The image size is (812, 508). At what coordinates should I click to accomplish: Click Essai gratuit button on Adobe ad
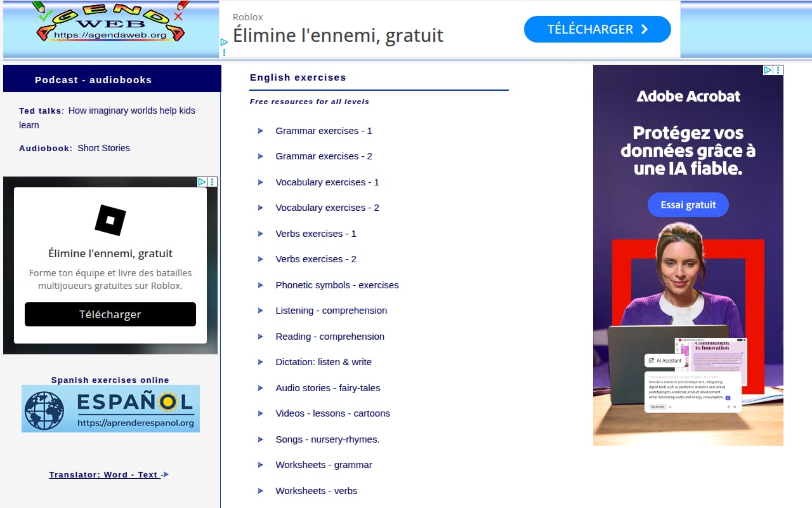pyautogui.click(x=688, y=204)
